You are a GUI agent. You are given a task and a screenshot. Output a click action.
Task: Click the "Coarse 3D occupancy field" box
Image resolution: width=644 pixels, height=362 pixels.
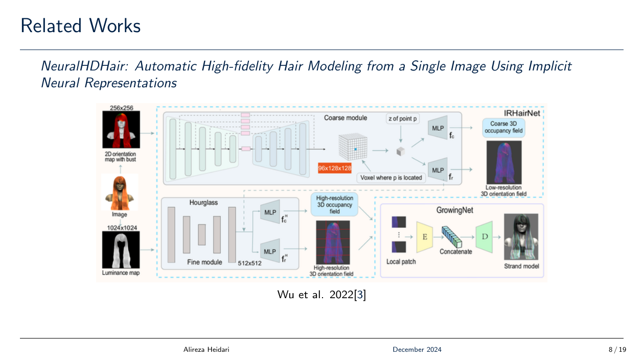pyautogui.click(x=504, y=127)
